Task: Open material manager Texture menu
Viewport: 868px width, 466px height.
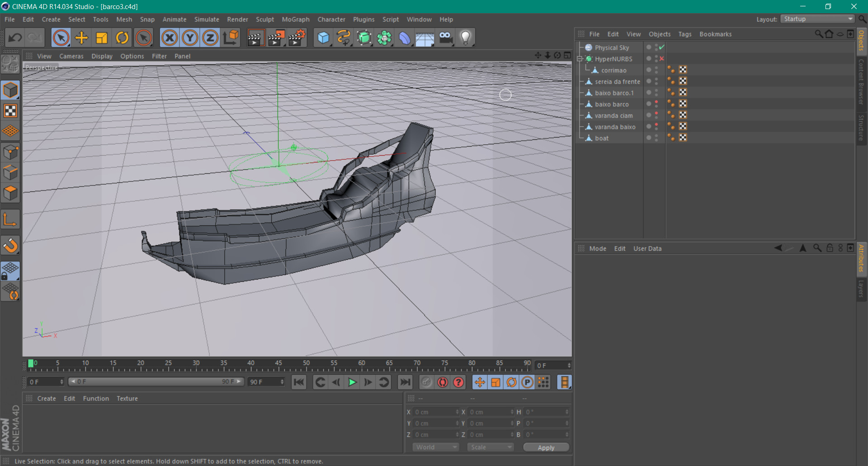Action: tap(127, 399)
